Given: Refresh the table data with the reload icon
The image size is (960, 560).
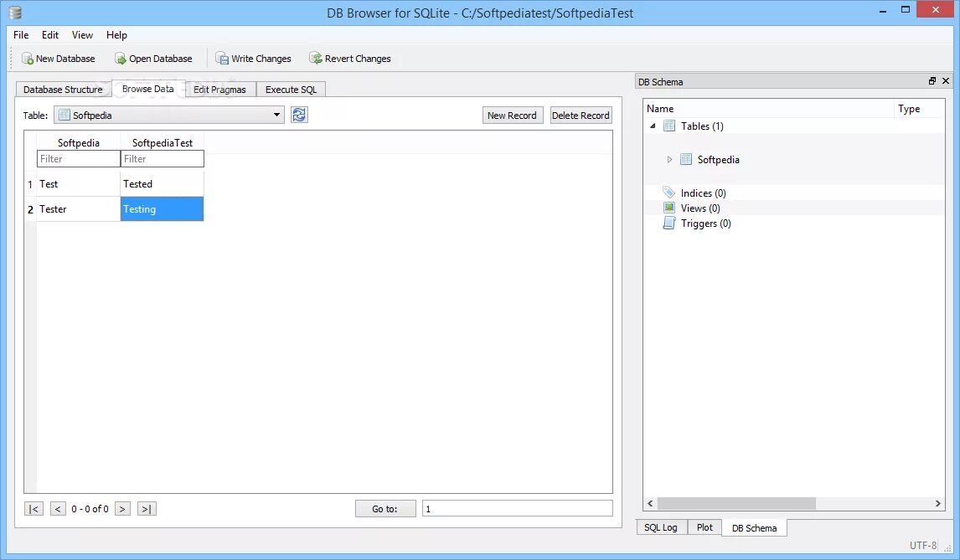Looking at the screenshot, I should [x=299, y=115].
